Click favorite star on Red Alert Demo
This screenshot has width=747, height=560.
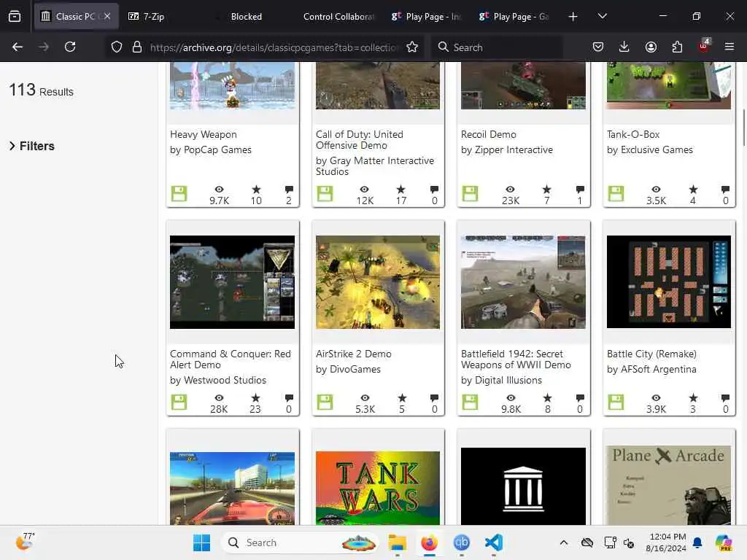pyautogui.click(x=255, y=398)
